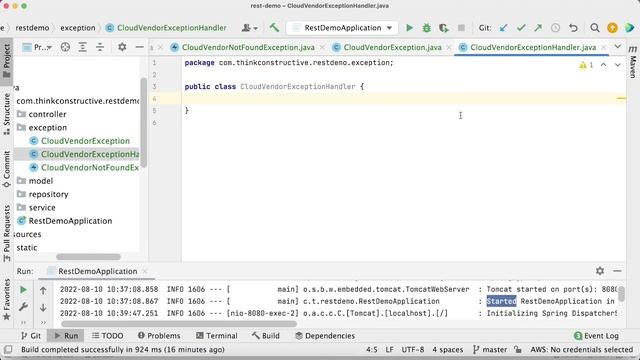Image resolution: width=640 pixels, height=360 pixels.
Task: Open the TODO tool window tab
Action: pyautogui.click(x=107, y=336)
